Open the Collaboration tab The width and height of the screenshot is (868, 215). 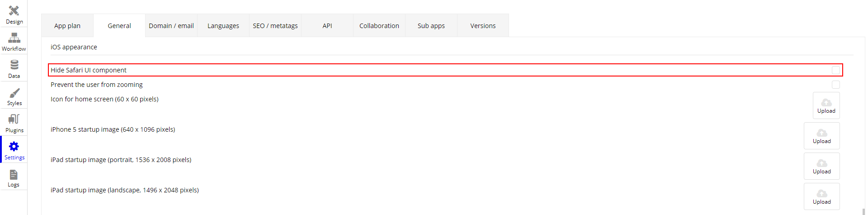point(379,25)
